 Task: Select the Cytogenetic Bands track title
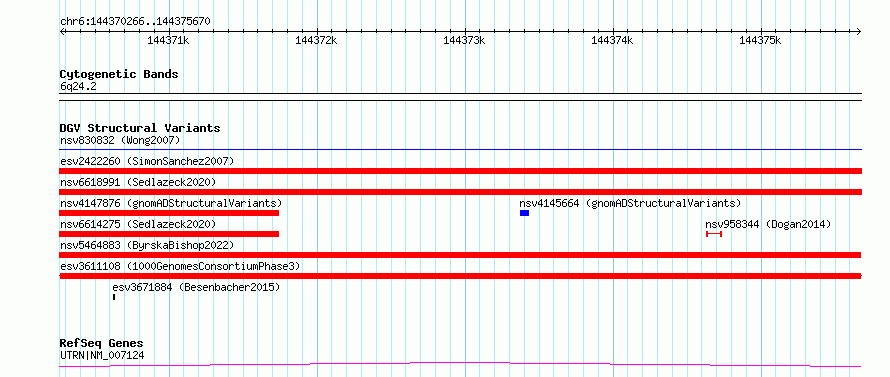(119, 74)
